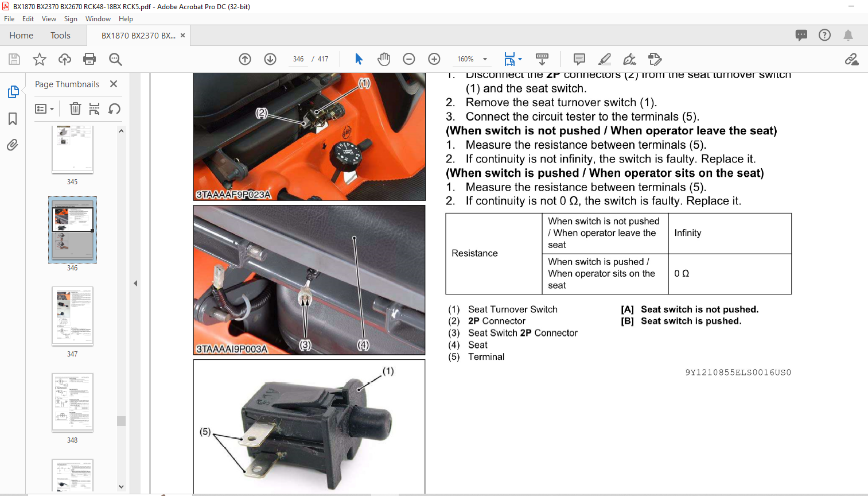Open the File menu

click(9, 19)
